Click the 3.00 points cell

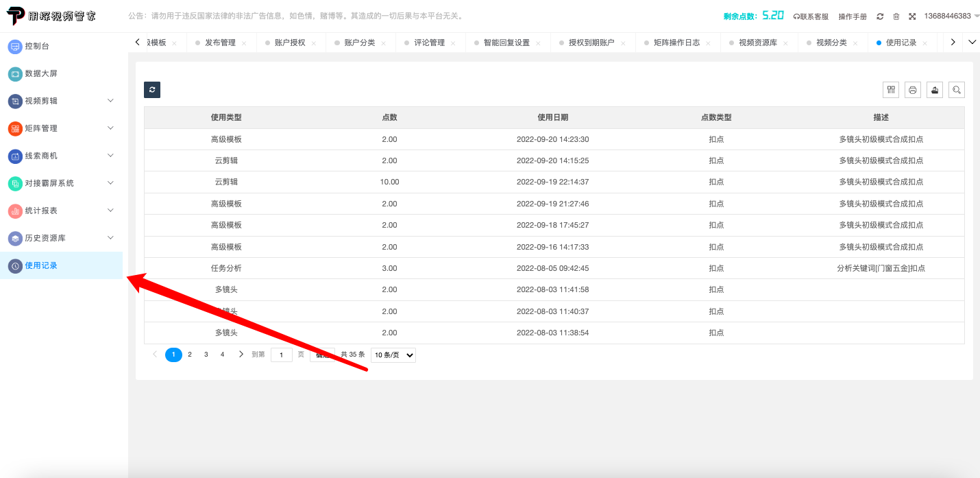click(x=389, y=268)
